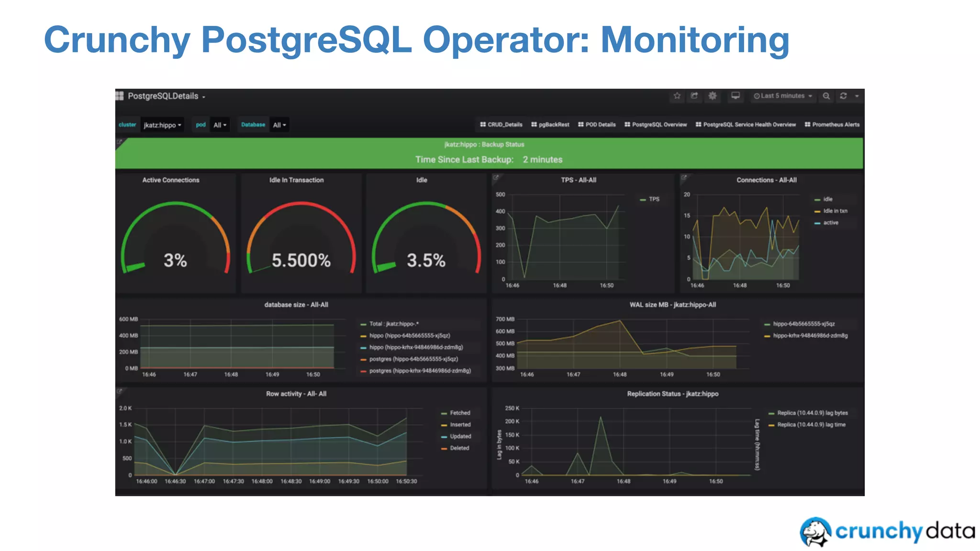Open the POD Details dashboard link
Image resolution: width=980 pixels, height=551 pixels.
[597, 125]
